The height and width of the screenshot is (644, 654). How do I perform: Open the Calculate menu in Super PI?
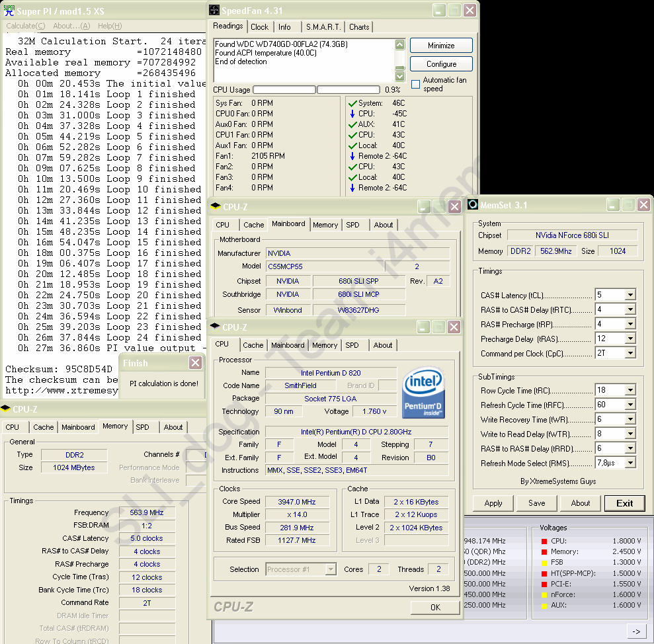tap(25, 26)
